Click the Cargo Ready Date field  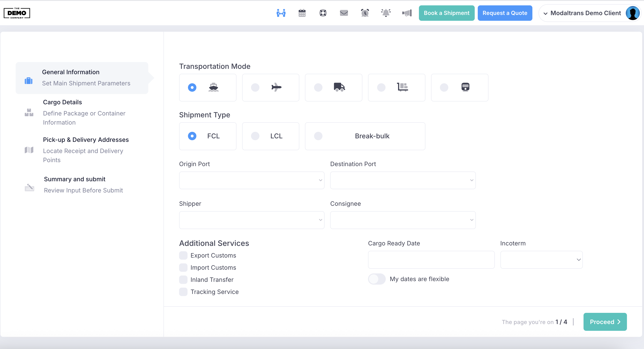[431, 260]
